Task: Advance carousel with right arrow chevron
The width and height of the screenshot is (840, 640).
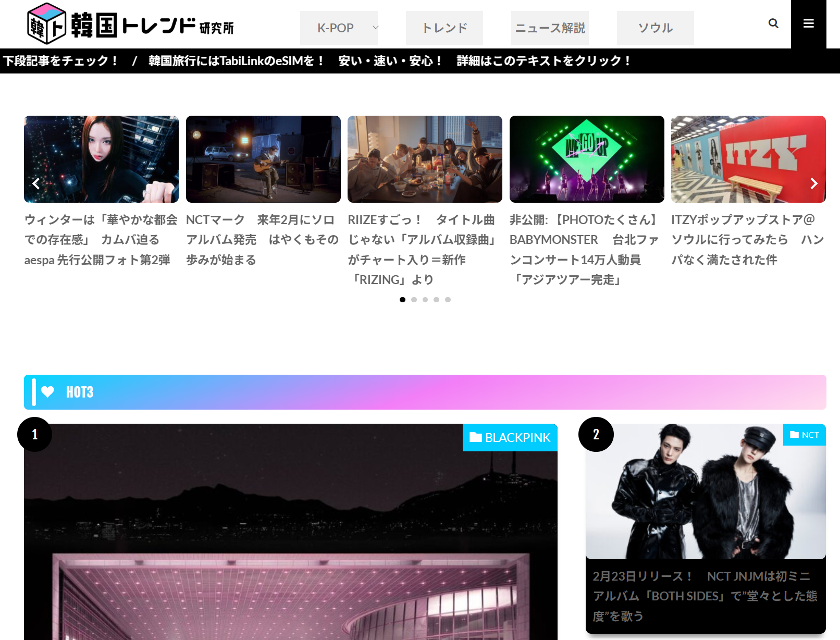Action: tap(813, 183)
